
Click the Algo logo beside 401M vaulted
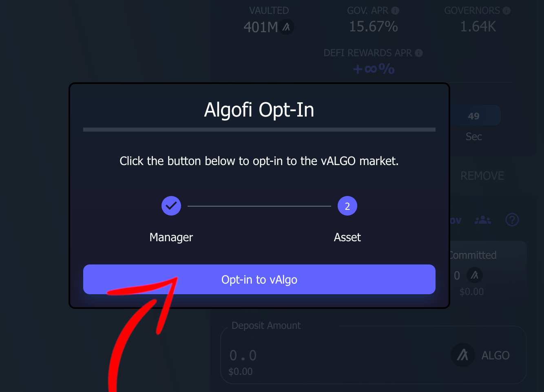click(287, 27)
